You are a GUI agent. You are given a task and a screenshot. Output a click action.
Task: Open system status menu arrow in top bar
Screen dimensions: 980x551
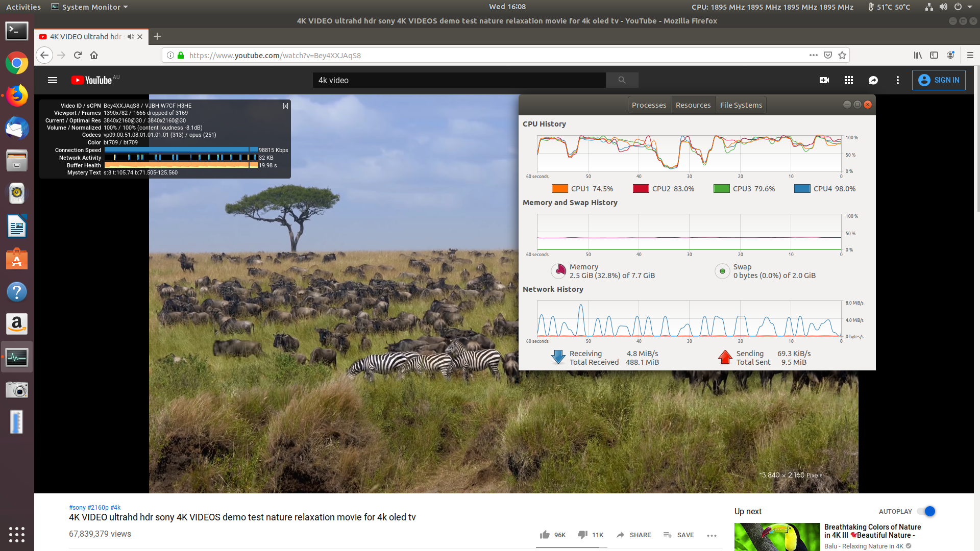970,7
